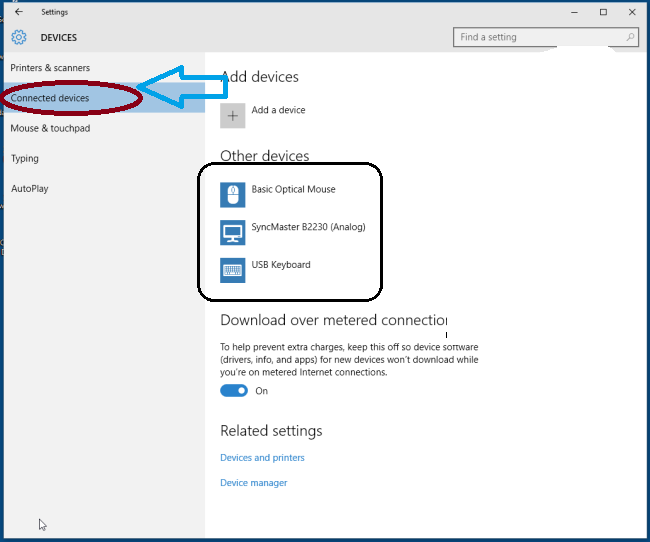Viewport: 650px width, 542px height.
Task: Close the Settings window
Action: click(631, 12)
